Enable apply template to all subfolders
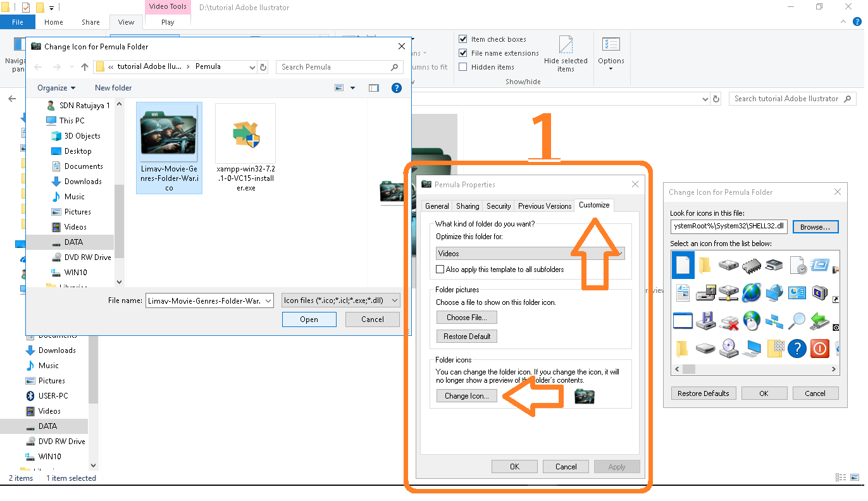The width and height of the screenshot is (868, 501). 440,269
